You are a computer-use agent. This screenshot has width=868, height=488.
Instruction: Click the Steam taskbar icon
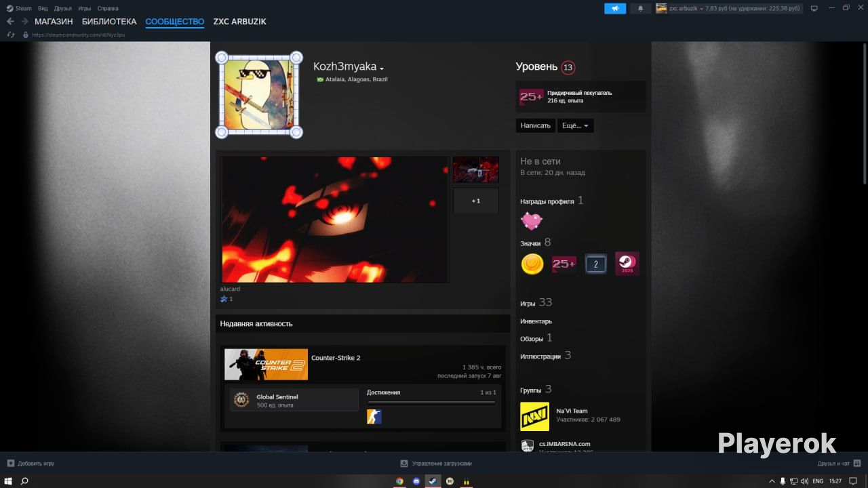433,481
